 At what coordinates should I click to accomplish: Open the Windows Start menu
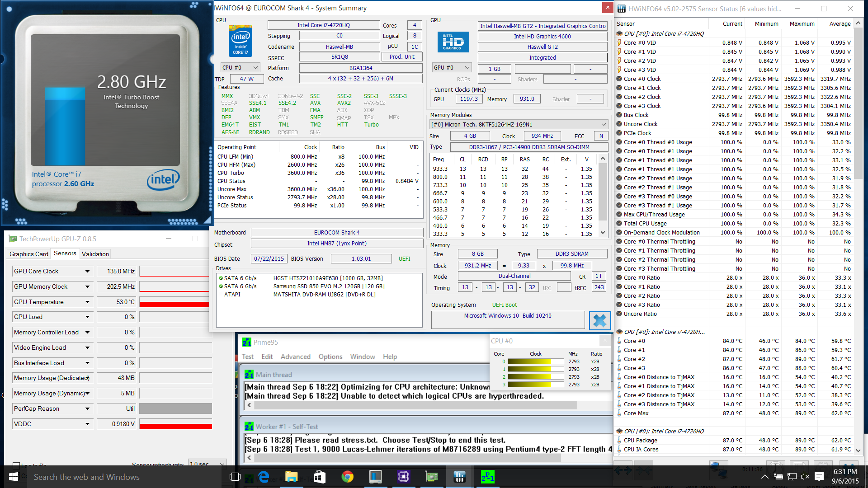(14, 477)
